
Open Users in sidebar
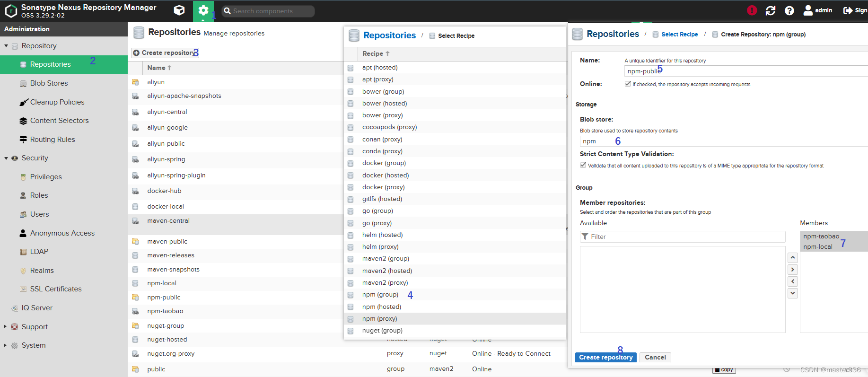click(39, 214)
